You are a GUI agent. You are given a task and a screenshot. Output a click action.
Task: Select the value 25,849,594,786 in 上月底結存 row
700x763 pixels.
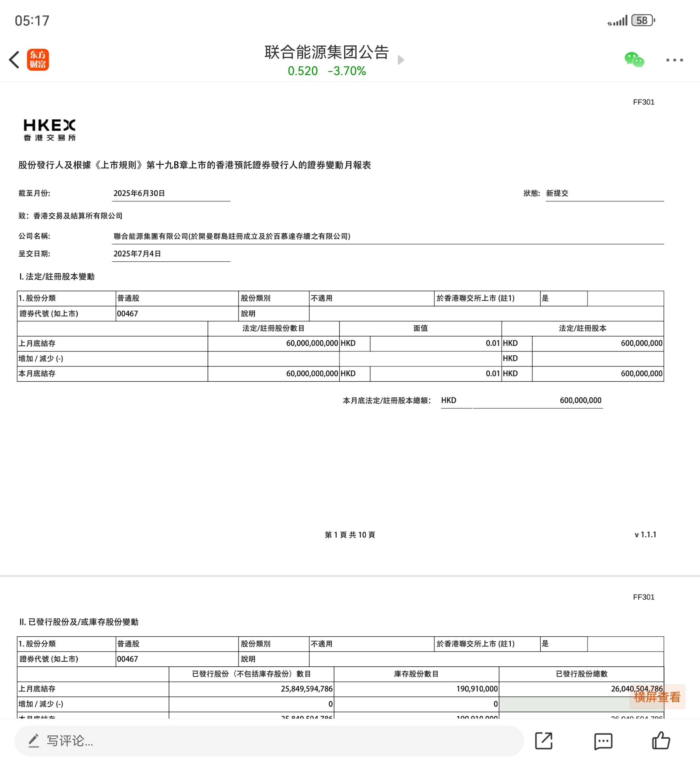tap(307, 689)
